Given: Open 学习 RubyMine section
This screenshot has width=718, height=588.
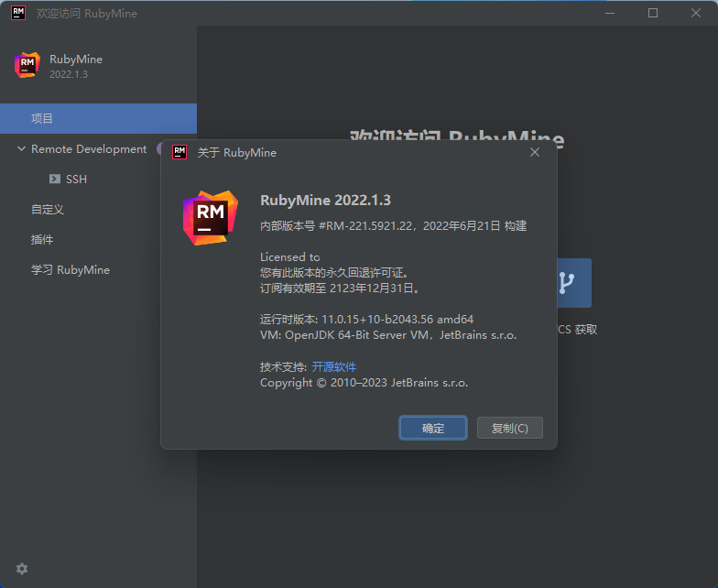Looking at the screenshot, I should pos(71,269).
